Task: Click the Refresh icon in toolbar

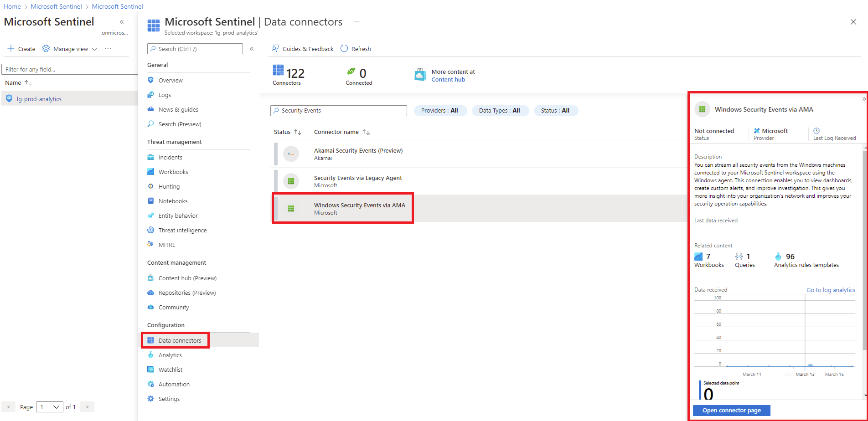Action: pos(344,49)
